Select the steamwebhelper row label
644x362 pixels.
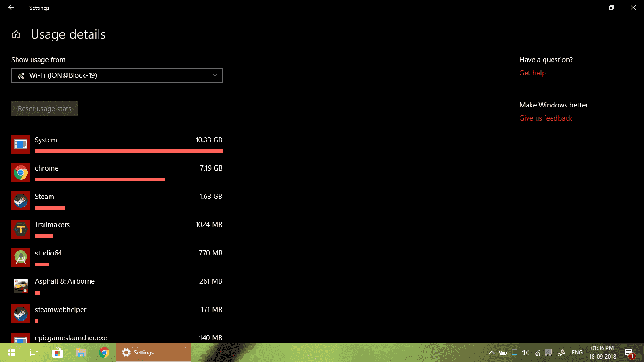61,310
